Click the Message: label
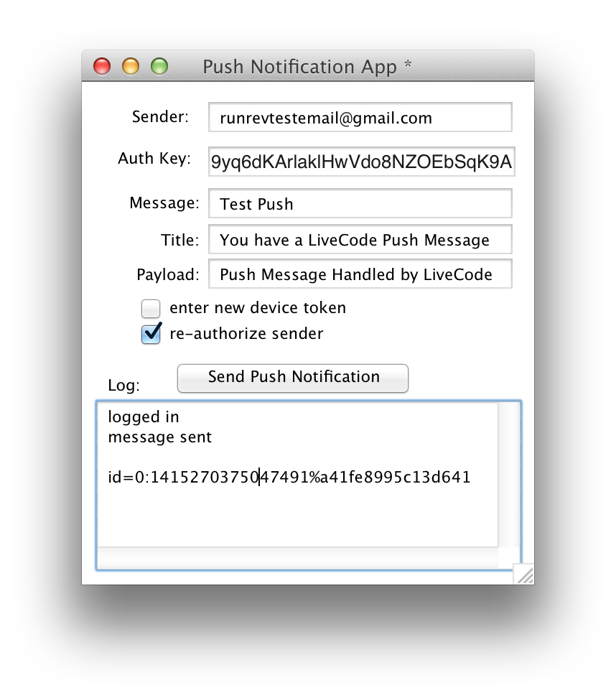This screenshot has width=616, height=698. pos(164,203)
